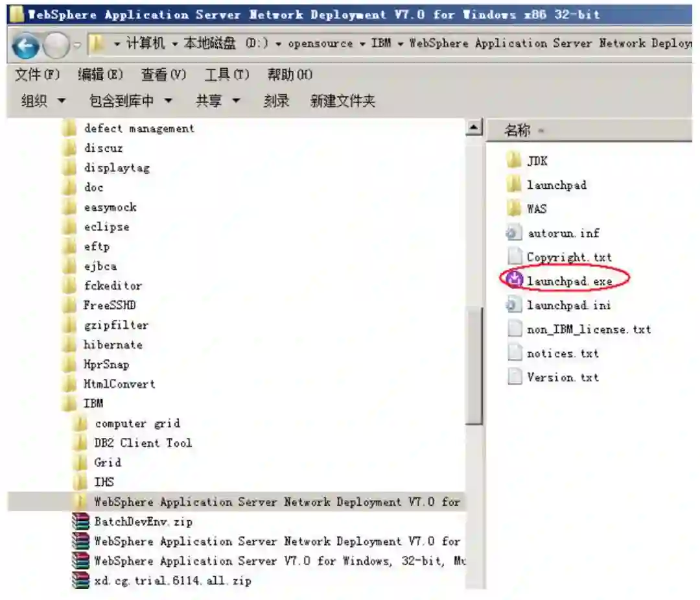
Task: Select 计算机 in the address breadcrumb
Action: (x=145, y=43)
